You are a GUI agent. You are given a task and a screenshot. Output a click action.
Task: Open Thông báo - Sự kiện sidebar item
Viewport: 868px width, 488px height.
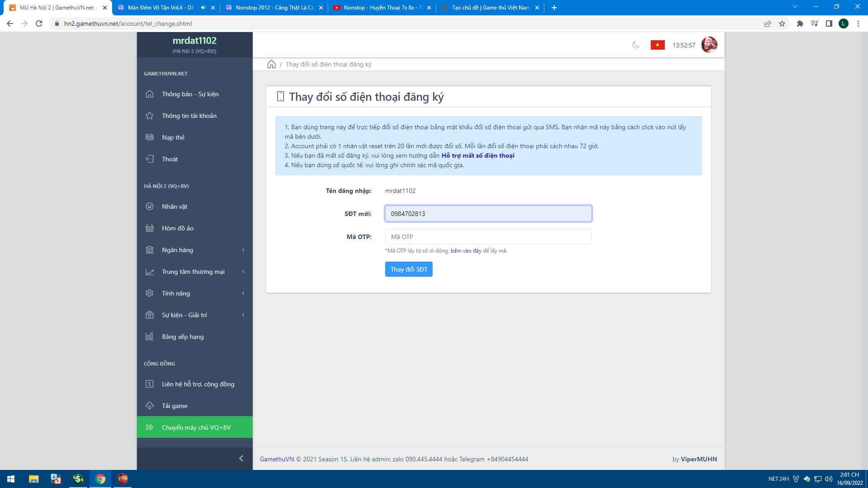pyautogui.click(x=190, y=94)
